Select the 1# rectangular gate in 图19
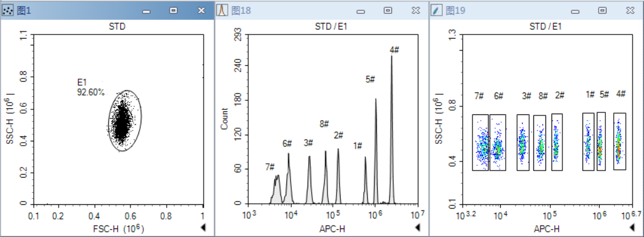The image size is (644, 237). click(x=588, y=141)
